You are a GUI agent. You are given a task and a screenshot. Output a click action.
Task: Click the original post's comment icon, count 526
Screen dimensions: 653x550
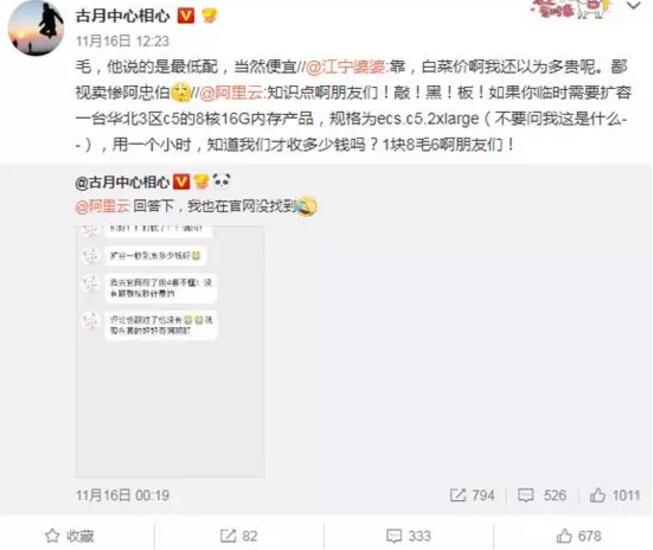click(542, 495)
